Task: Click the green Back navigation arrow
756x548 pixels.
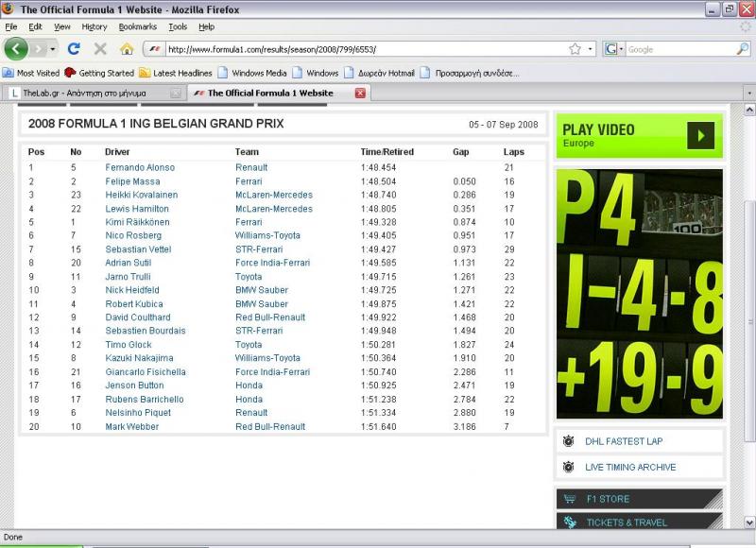Action: pyautogui.click(x=16, y=49)
